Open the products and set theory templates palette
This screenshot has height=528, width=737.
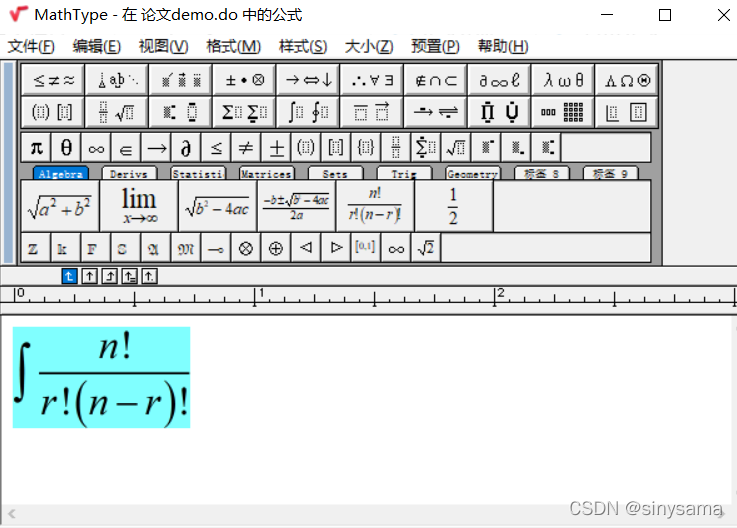click(499, 112)
